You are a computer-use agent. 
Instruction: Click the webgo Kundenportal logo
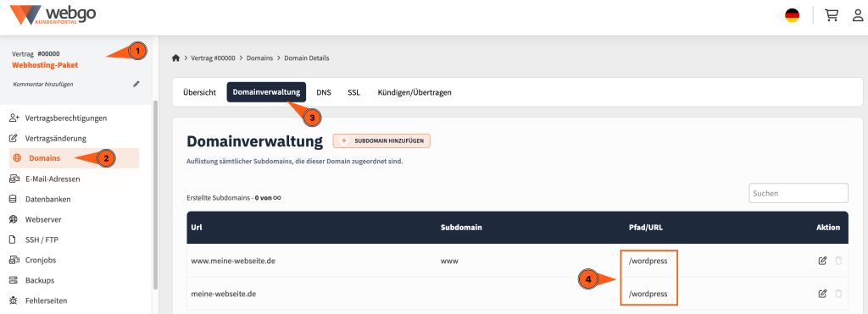click(x=52, y=15)
